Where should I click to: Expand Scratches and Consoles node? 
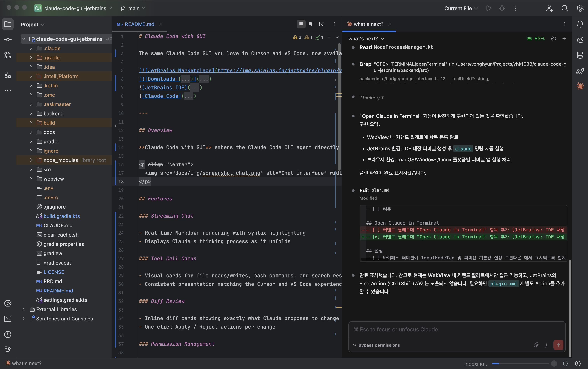[24, 319]
